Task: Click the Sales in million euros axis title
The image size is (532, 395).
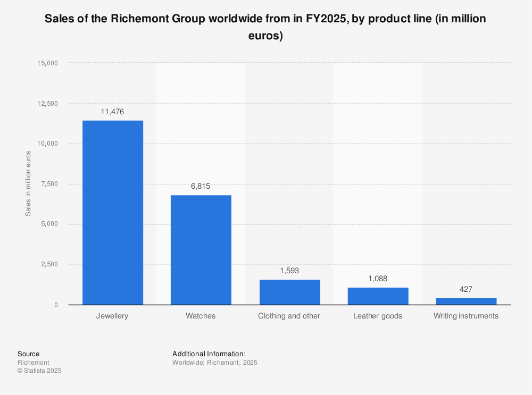Action: point(28,183)
